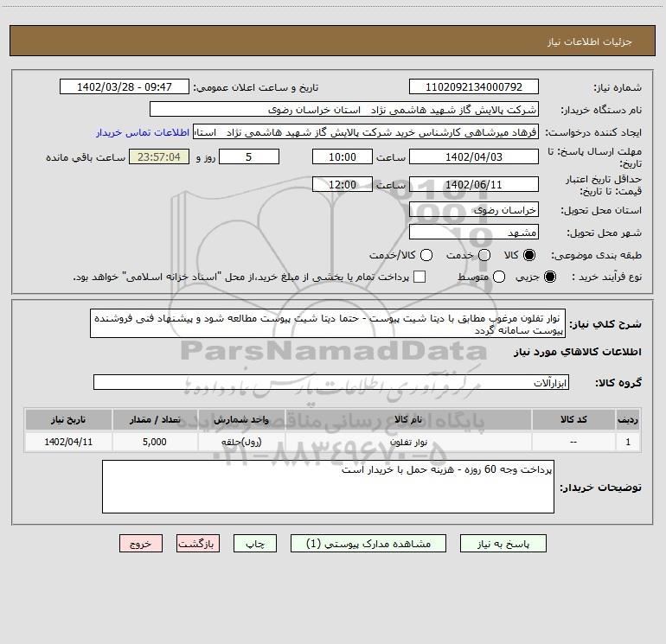Click the goods group field ابزارآلات

331,382
